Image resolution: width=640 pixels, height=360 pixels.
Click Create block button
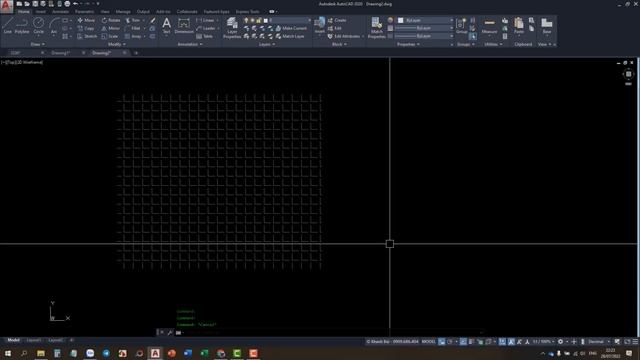pyautogui.click(x=337, y=20)
